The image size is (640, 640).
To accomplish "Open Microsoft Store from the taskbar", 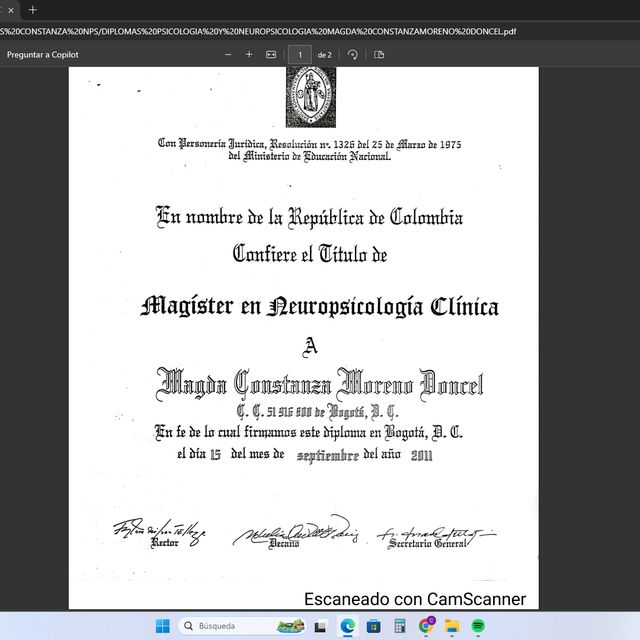I will 373,626.
